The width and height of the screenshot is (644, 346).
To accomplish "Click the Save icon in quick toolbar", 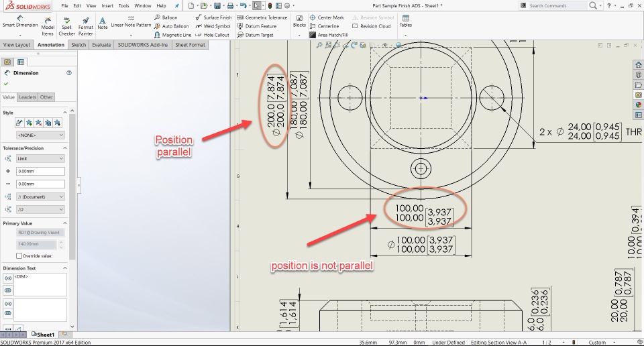I will point(217,6).
